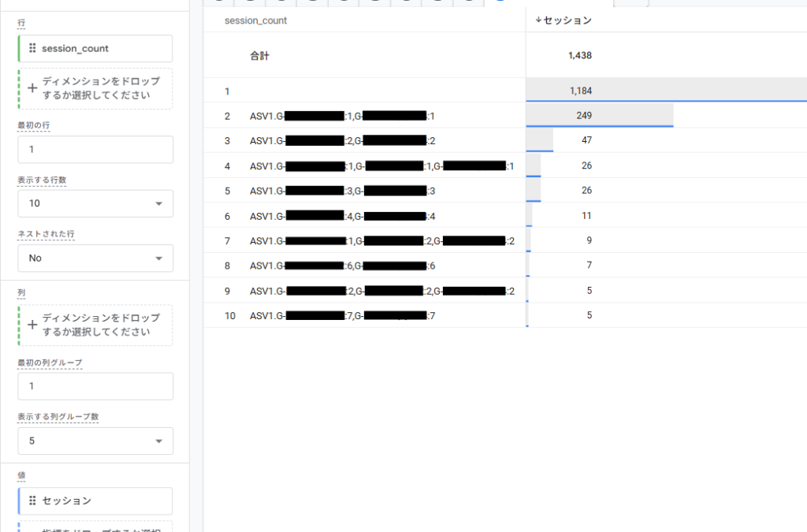Click the drag handle on セッション metric chip
The image size is (807, 532).
point(33,501)
